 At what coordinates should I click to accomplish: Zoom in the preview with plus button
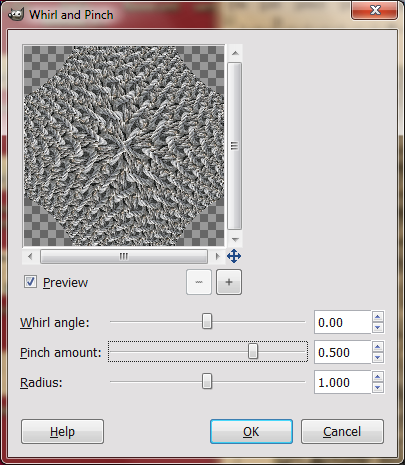(229, 282)
